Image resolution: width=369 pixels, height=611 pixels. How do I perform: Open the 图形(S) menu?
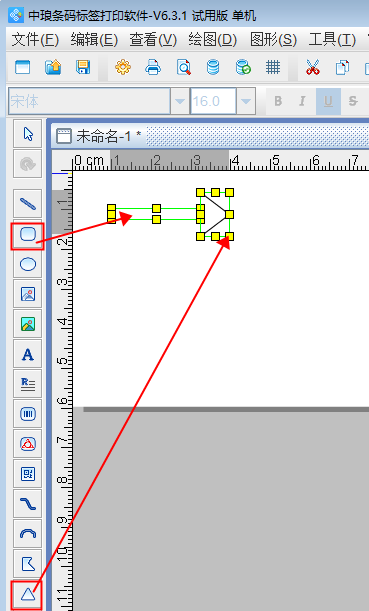coord(273,39)
